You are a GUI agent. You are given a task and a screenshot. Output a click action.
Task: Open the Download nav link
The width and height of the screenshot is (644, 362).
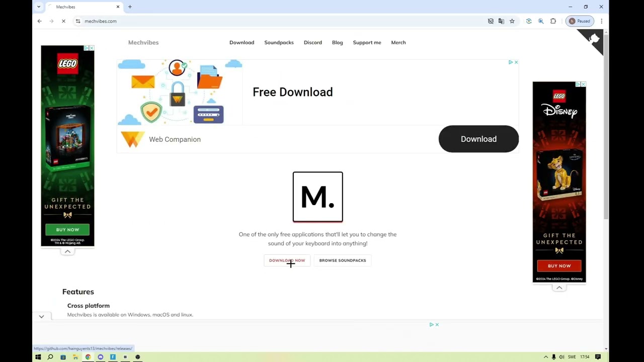tap(242, 42)
